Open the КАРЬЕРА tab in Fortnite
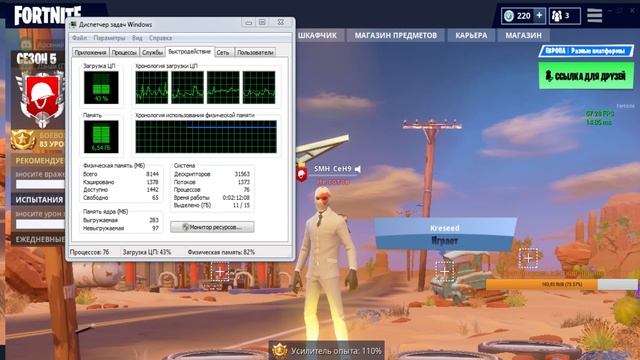640x360 pixels. [x=471, y=36]
